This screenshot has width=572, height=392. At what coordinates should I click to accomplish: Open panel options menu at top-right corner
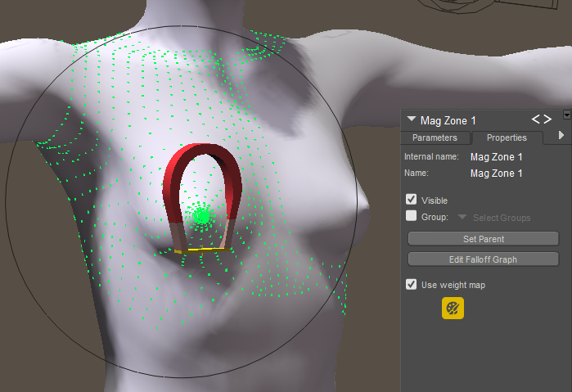567,115
